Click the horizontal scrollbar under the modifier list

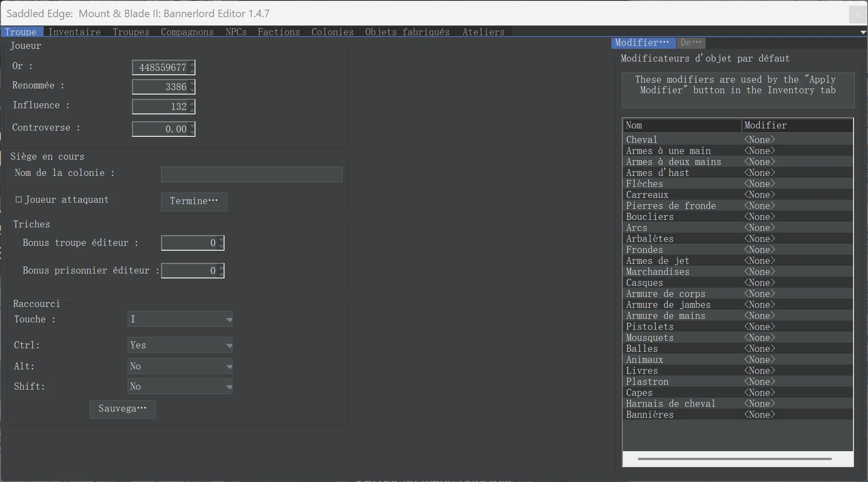(735, 459)
